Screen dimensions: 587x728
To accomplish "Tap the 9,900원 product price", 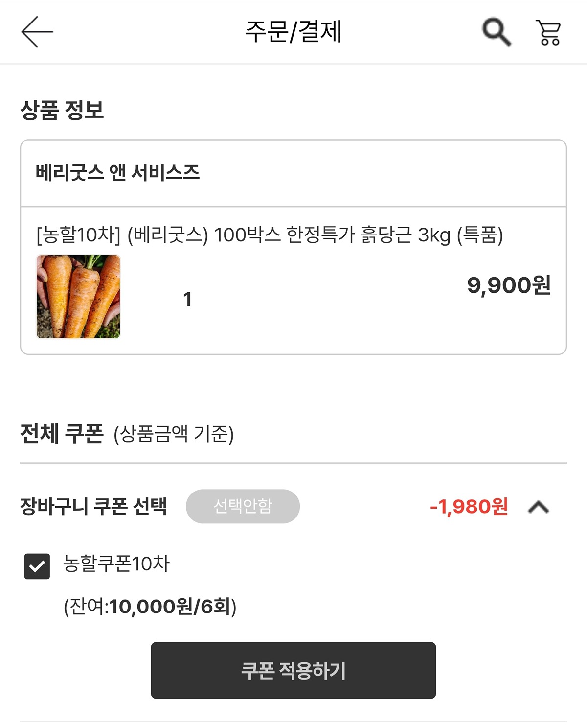I will (x=509, y=285).
